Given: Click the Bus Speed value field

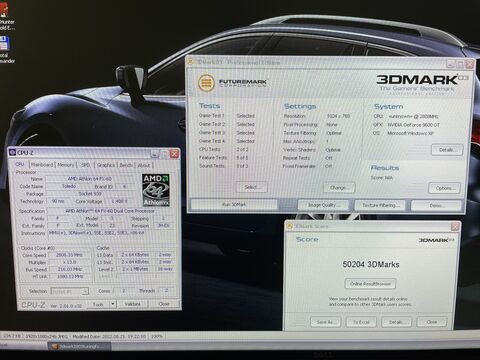Looking at the screenshot, I should pos(69,269).
